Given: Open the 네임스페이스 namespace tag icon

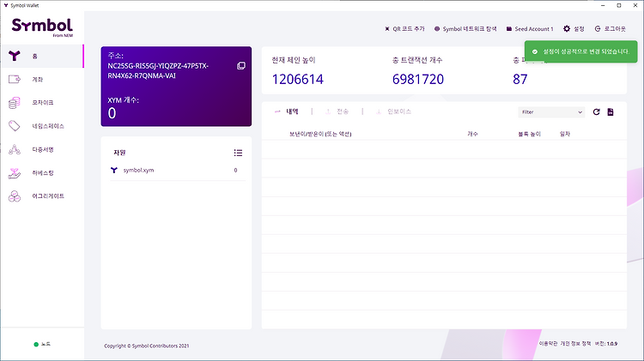Looking at the screenshot, I should tap(15, 126).
